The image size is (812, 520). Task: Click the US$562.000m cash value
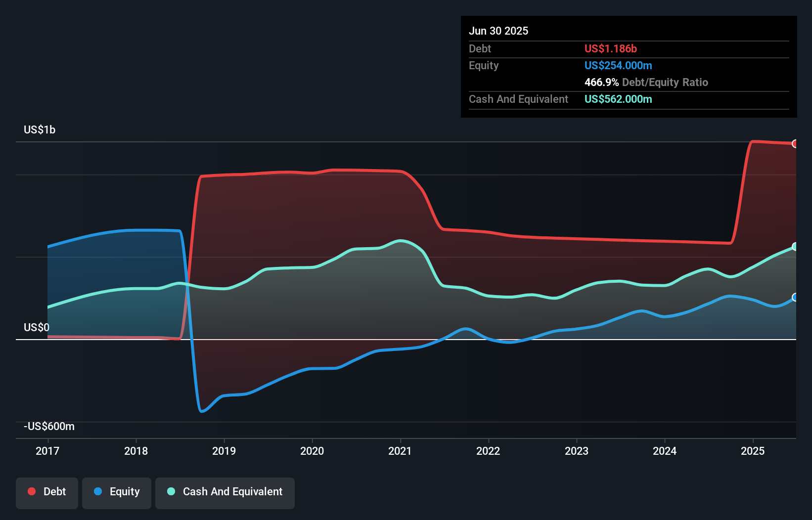tap(618, 99)
